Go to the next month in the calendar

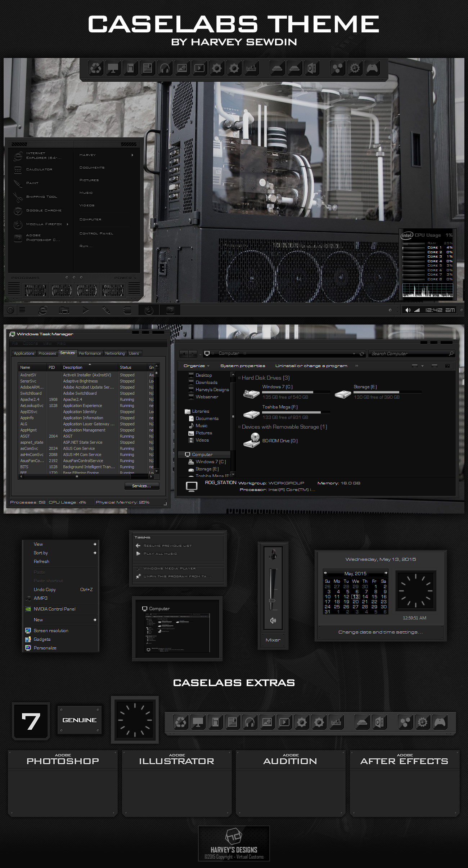pyautogui.click(x=386, y=573)
